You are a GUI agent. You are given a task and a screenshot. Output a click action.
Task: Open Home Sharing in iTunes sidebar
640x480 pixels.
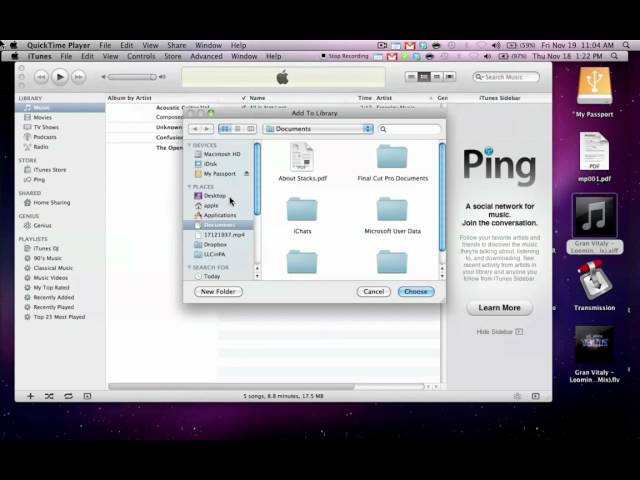(51, 202)
